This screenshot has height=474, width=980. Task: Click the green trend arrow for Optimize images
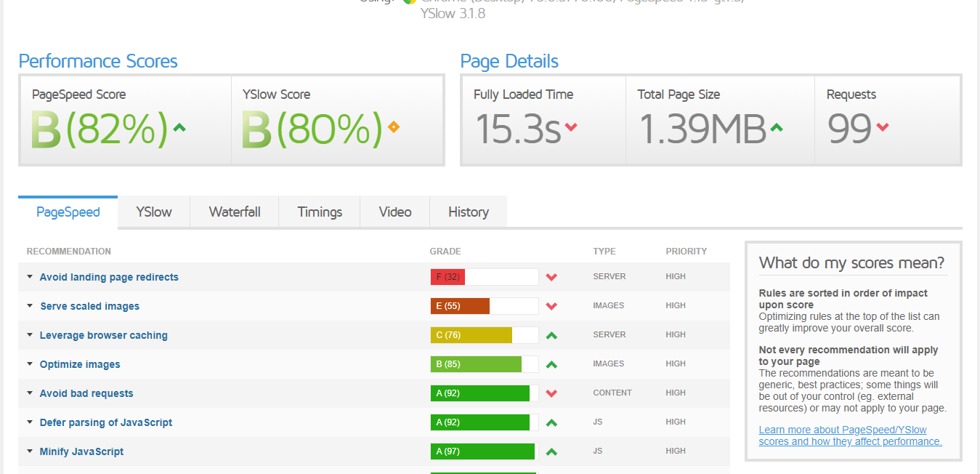click(x=551, y=364)
